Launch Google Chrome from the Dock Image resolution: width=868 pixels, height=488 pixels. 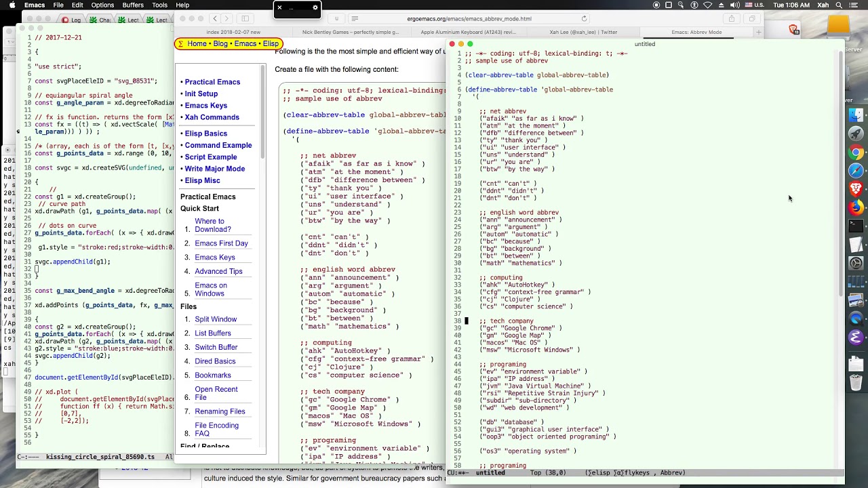pos(856,152)
